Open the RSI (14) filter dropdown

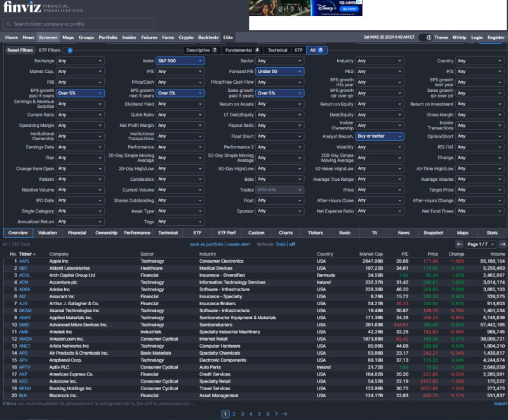[x=480, y=147]
